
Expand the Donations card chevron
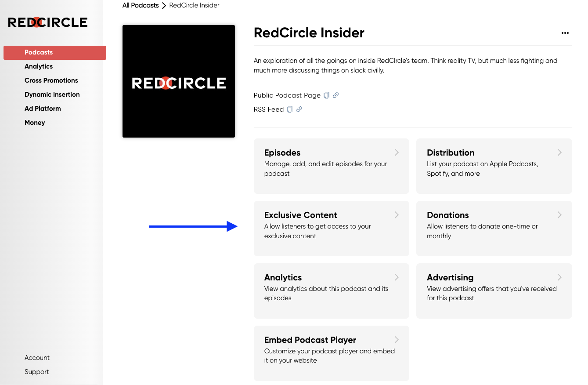tap(559, 215)
